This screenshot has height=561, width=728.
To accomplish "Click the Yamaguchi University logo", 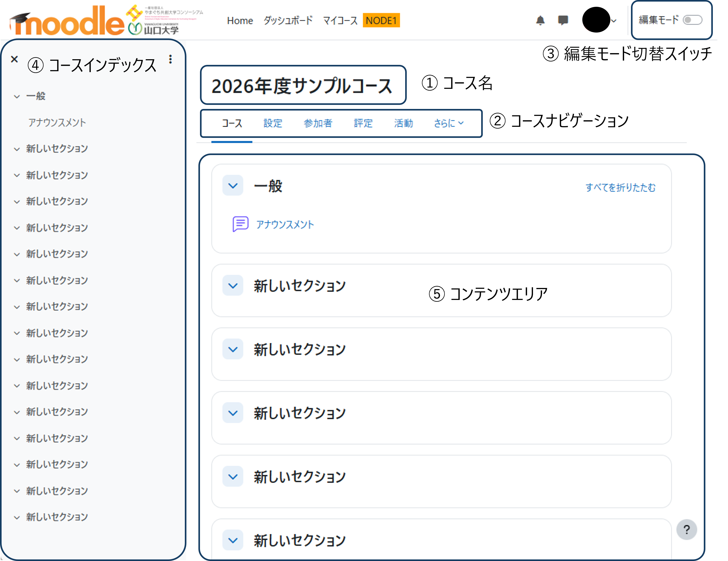I will coord(153,29).
